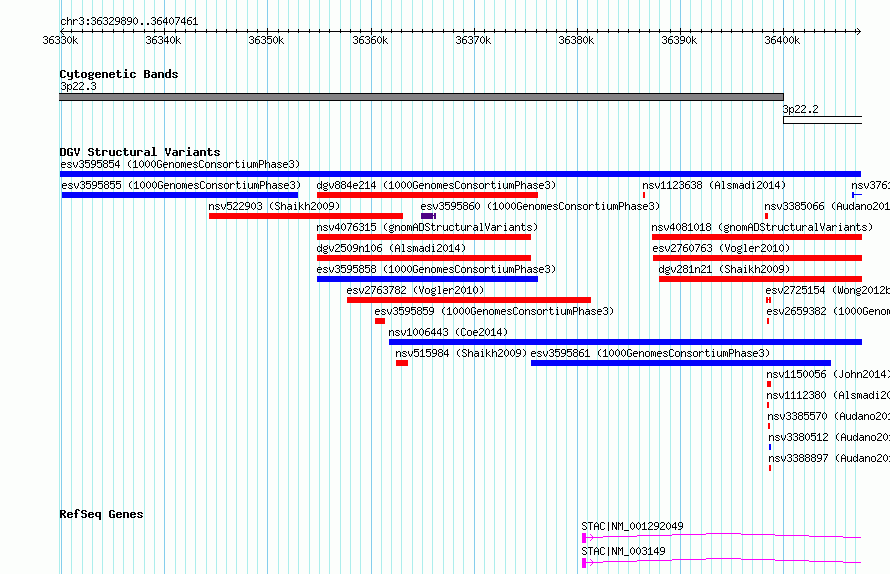Click the 36380k ruler tick label
Viewport: 890px width, 574px height.
click(x=576, y=41)
